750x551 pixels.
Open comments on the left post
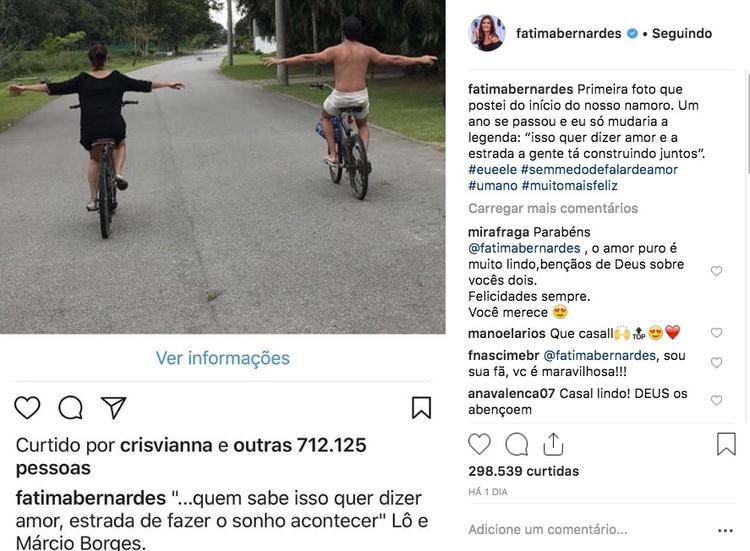click(71, 408)
